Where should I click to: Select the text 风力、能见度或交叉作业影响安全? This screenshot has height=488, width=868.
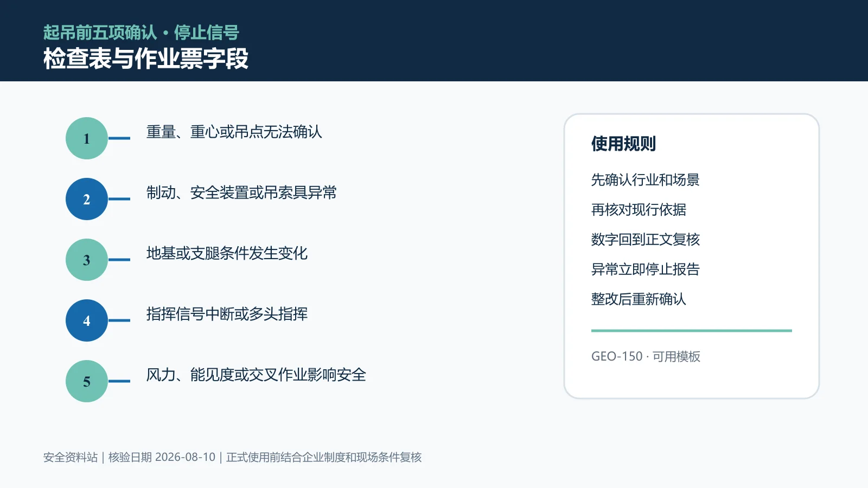point(256,375)
